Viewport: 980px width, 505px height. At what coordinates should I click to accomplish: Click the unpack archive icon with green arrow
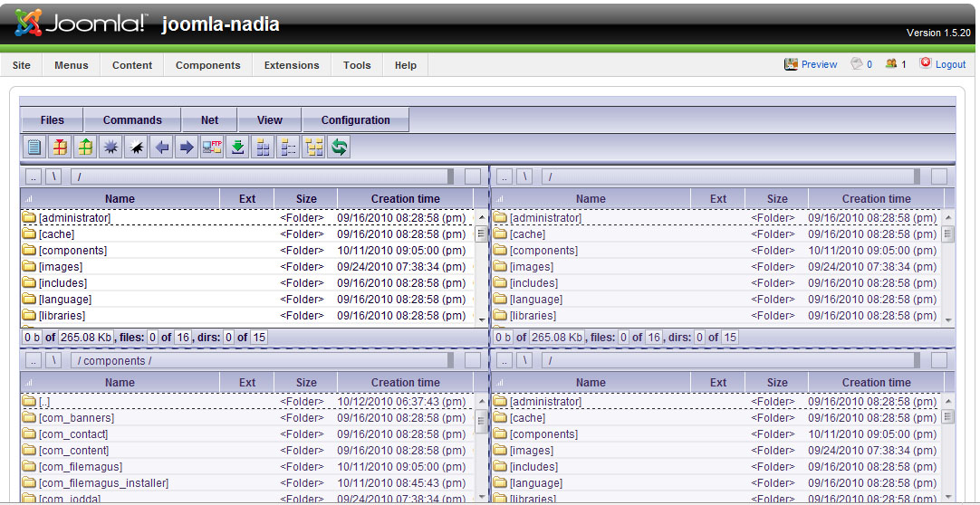click(85, 148)
